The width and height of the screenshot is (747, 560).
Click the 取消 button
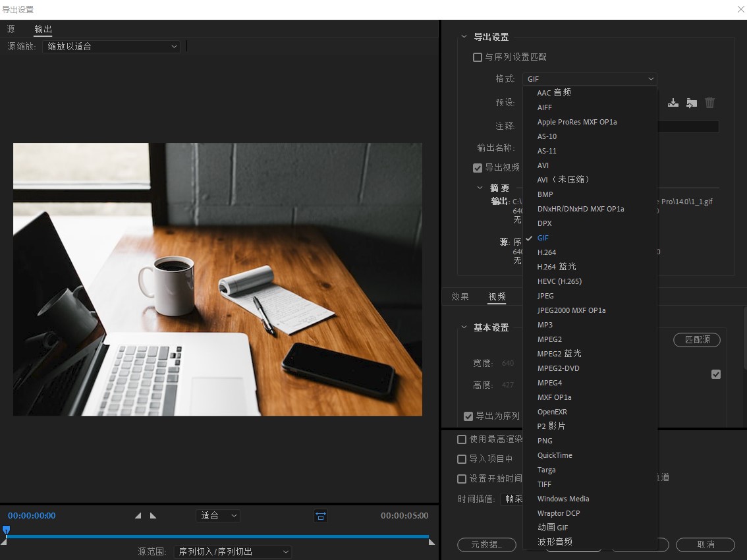705,545
